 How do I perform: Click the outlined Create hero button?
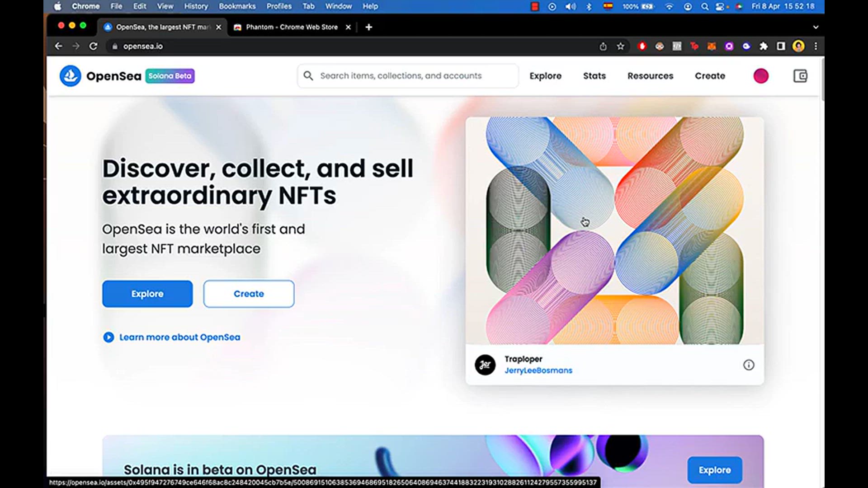249,294
